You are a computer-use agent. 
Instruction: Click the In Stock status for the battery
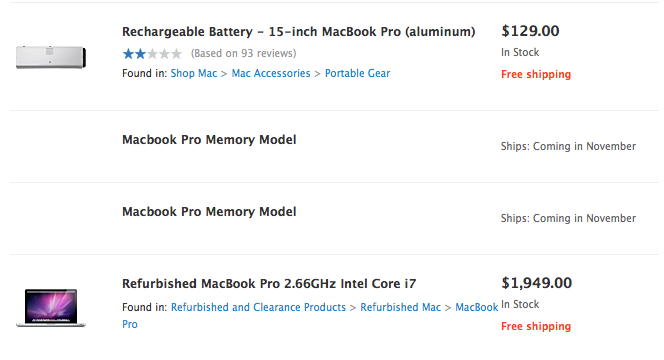(520, 52)
